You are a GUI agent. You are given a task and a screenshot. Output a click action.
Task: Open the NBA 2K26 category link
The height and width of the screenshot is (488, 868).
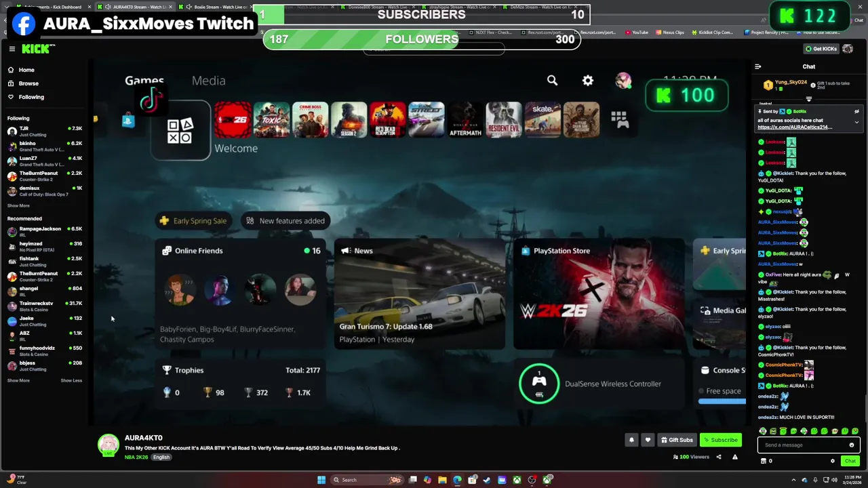pyautogui.click(x=137, y=457)
